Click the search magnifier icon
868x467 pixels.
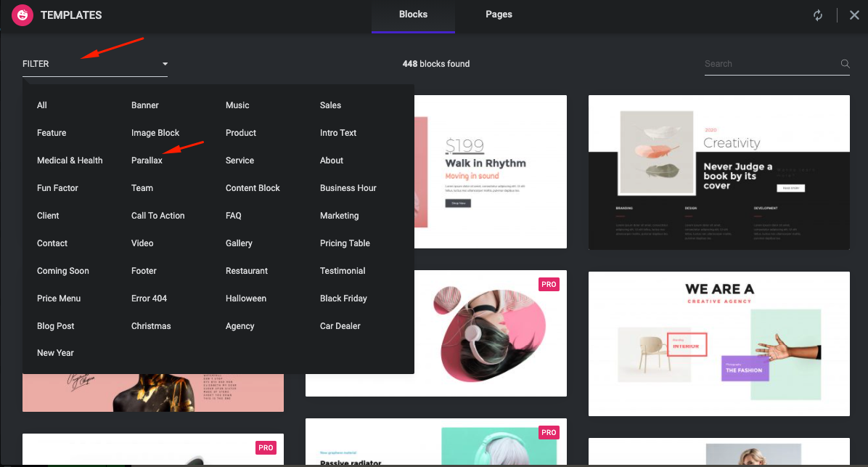tap(845, 64)
